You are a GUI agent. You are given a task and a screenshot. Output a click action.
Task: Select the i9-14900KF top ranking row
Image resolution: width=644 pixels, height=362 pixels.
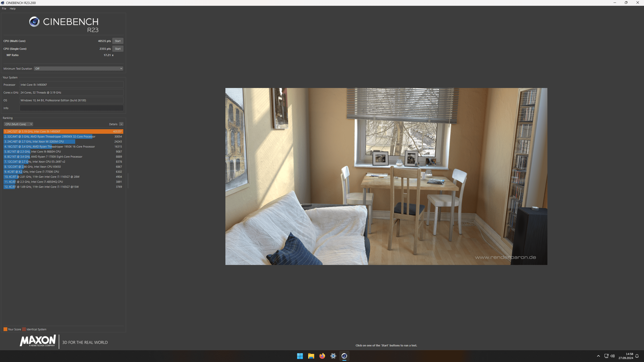63,131
